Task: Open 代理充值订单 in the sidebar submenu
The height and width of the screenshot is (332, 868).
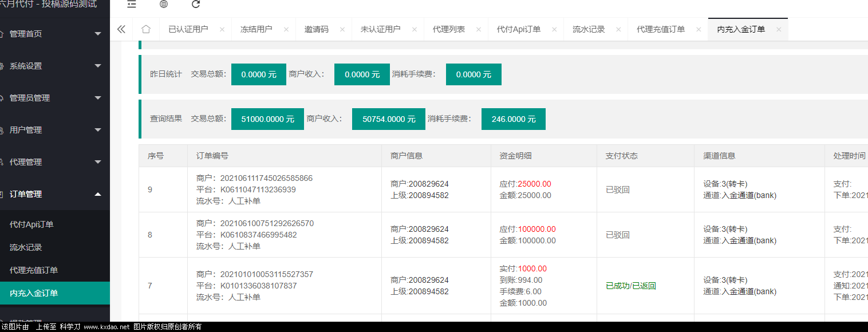Action: (34, 270)
